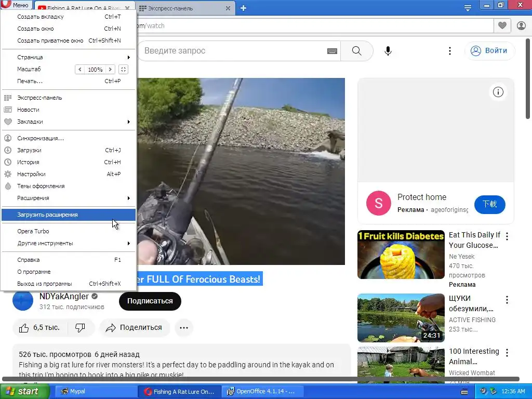Close the Fishing A Rat Lure tab
The height and width of the screenshot is (399, 532).
coord(127,8)
